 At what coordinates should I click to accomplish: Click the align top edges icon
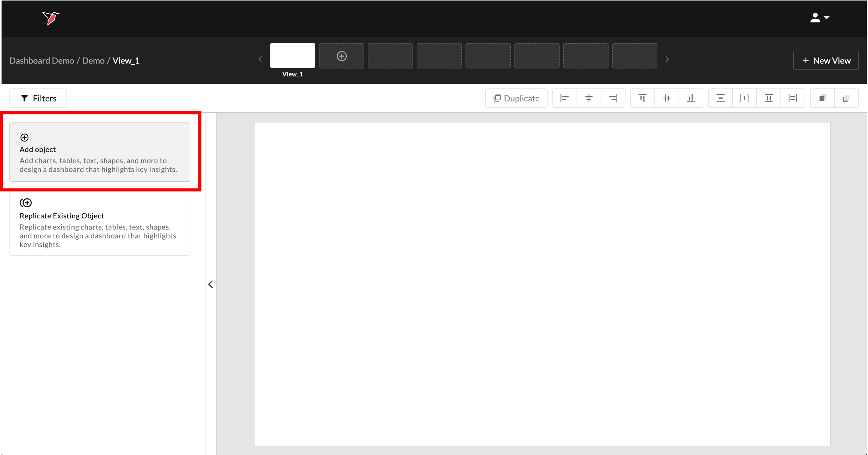[642, 98]
